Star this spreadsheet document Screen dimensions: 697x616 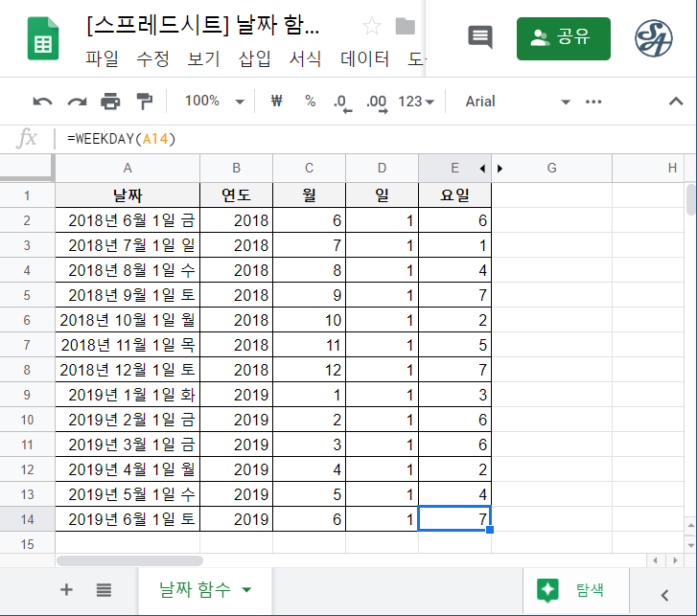pos(371,26)
